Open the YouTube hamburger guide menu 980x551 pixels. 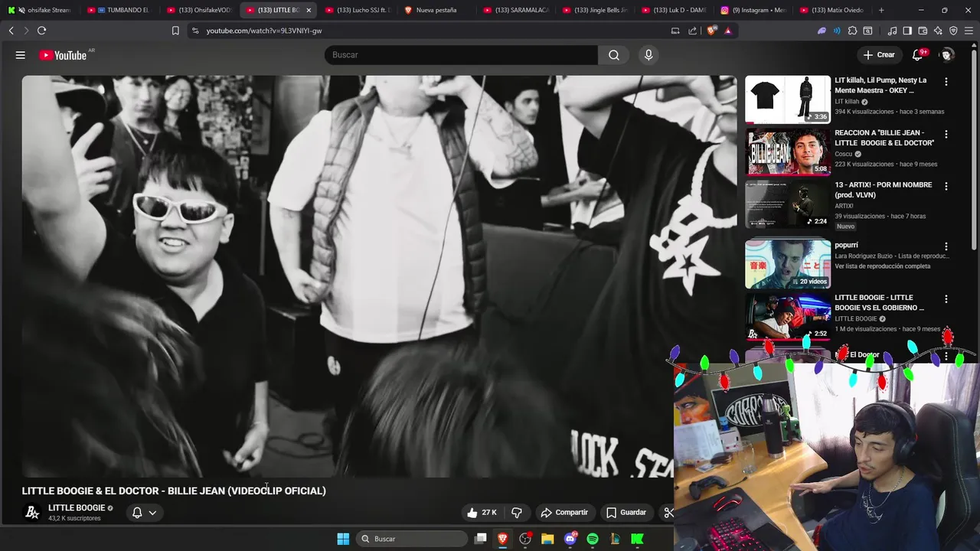(21, 55)
